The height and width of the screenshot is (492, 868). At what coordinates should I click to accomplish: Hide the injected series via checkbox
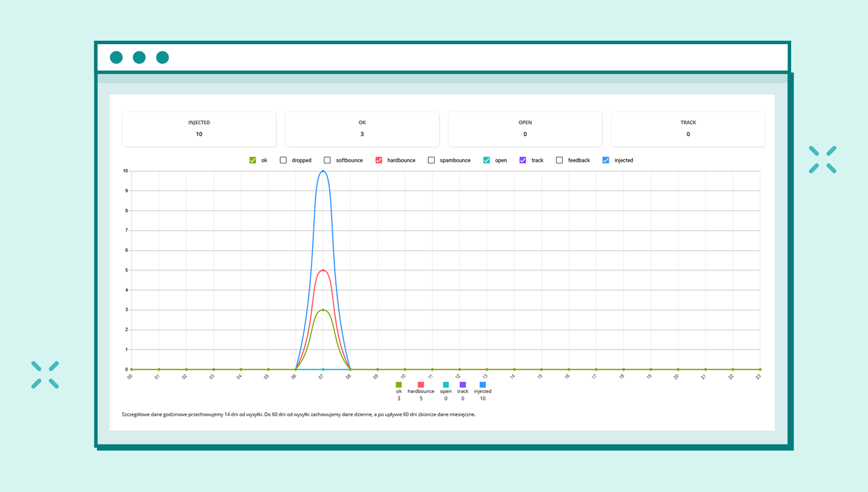point(606,161)
